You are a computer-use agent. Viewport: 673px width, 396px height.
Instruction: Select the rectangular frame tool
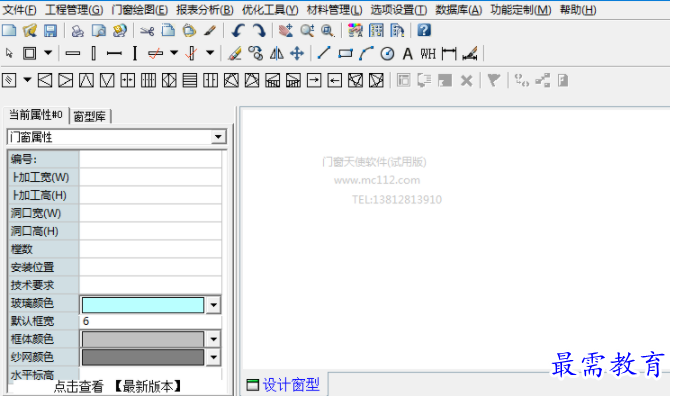pyautogui.click(x=30, y=54)
